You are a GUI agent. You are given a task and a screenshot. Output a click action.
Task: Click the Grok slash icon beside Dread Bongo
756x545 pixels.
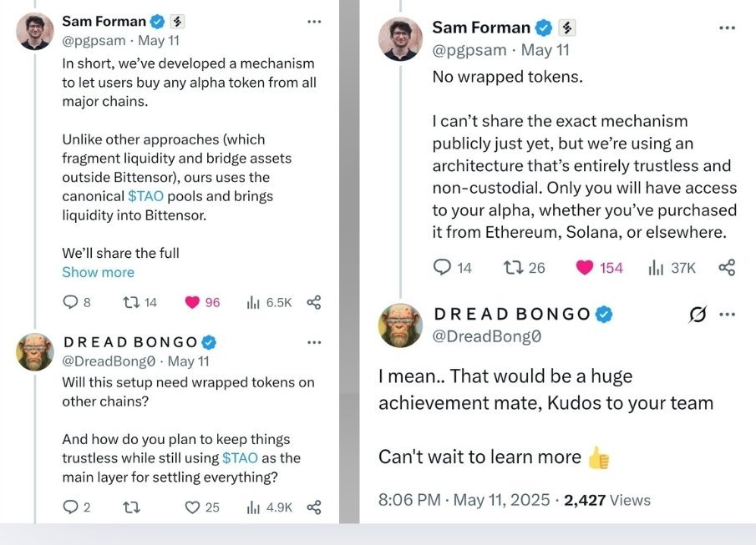[698, 315]
